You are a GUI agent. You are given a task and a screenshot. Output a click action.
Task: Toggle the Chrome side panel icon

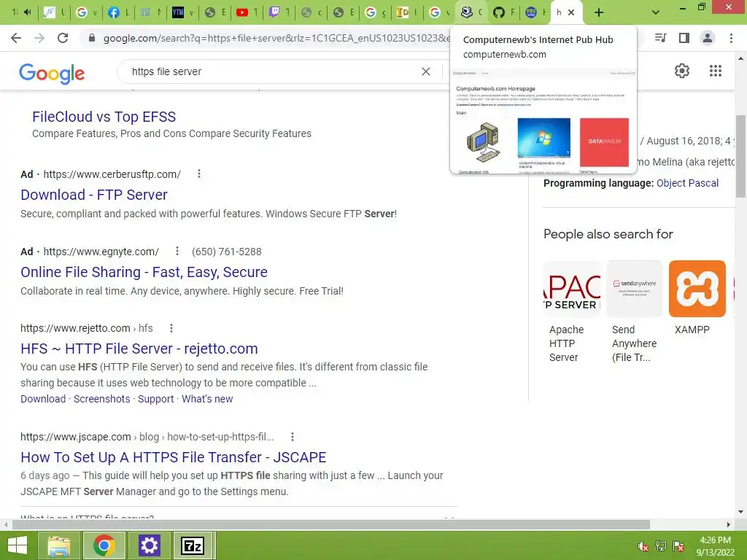pos(684,38)
